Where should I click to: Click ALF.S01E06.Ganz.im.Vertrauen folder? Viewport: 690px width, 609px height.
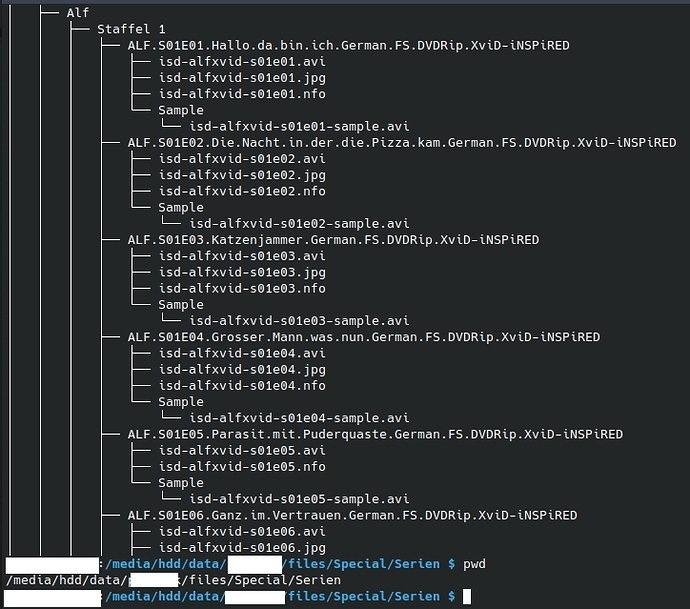pos(352,515)
